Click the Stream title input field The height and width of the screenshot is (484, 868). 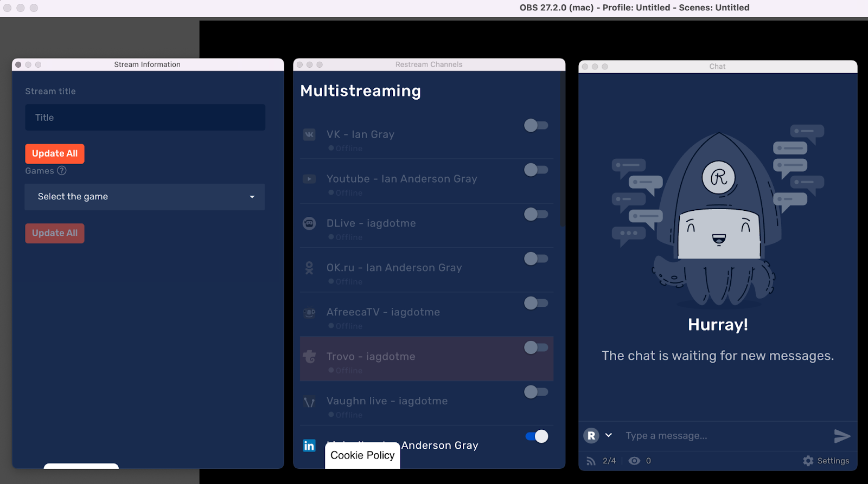[145, 118]
